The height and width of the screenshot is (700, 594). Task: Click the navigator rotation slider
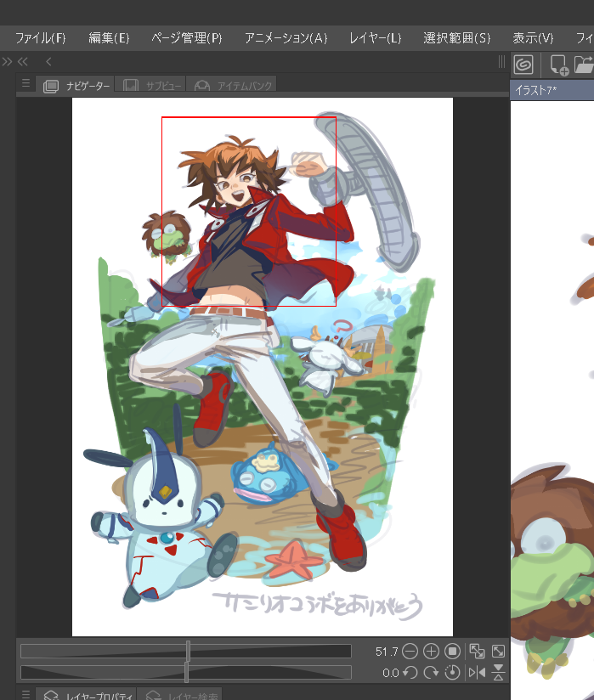coord(186,672)
